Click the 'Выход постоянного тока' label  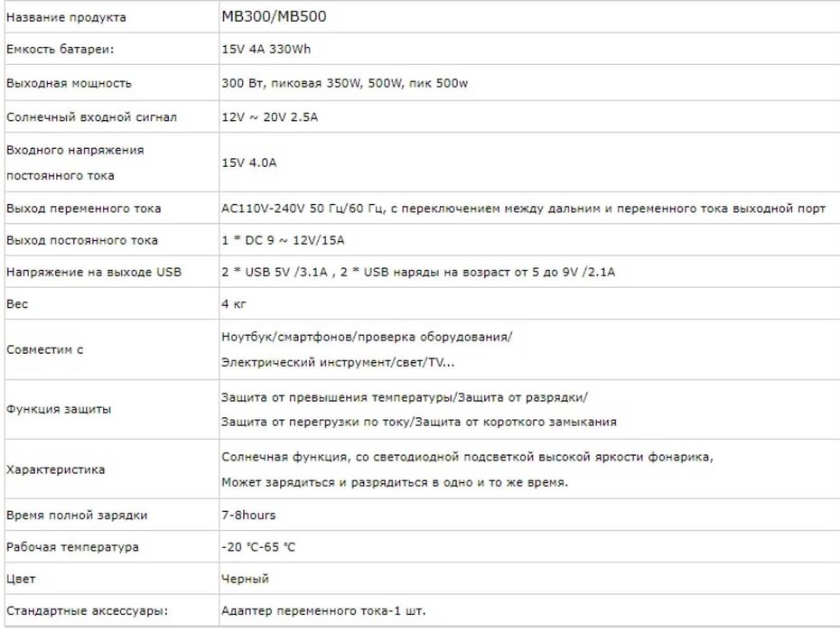[81, 240]
